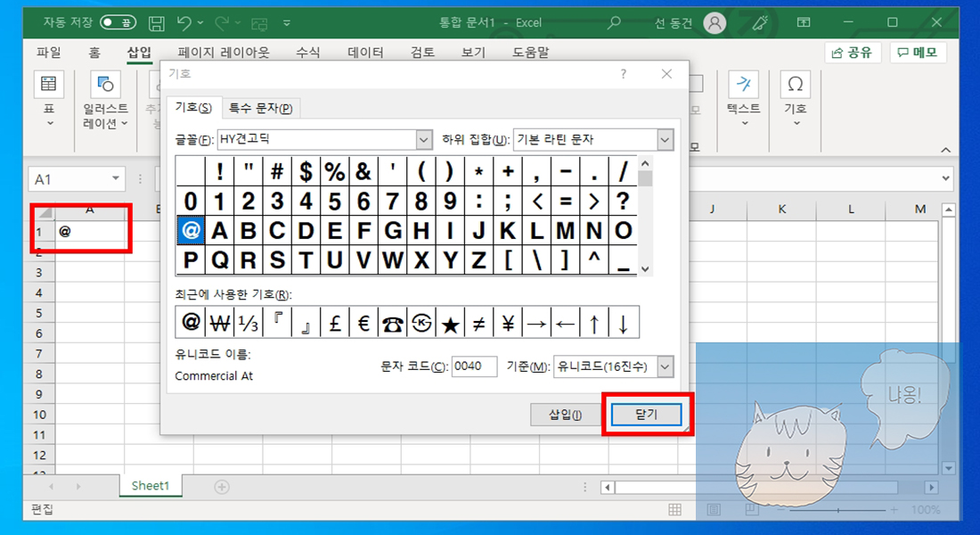Viewport: 980px width, 535px height.
Task: Select the & symbol in the grid
Action: [363, 171]
